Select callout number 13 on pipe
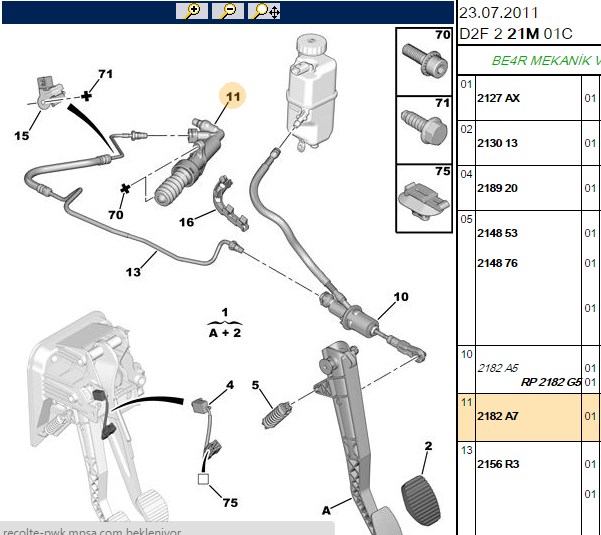601x535 pixels. click(x=133, y=272)
